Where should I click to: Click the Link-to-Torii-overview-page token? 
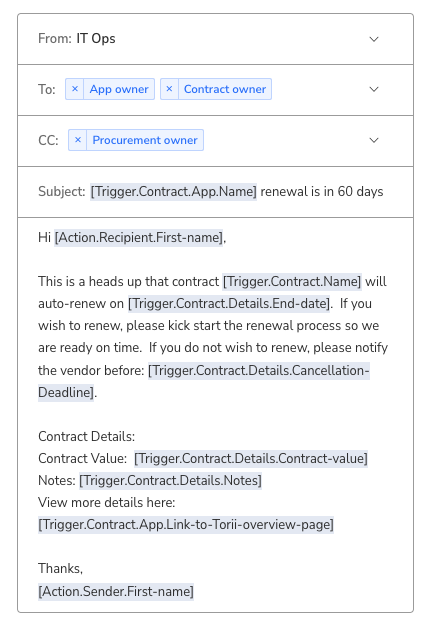pyautogui.click(x=186, y=524)
